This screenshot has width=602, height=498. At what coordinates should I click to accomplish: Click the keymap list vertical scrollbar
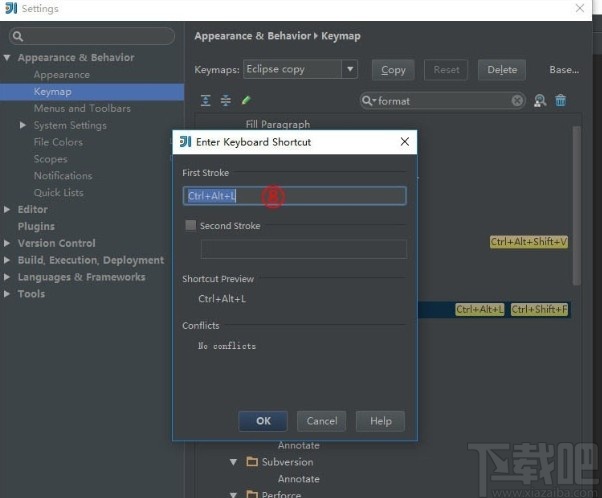[576, 200]
